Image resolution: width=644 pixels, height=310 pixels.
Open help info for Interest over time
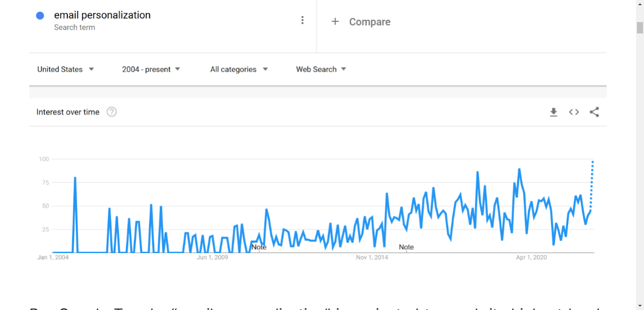[x=111, y=112]
